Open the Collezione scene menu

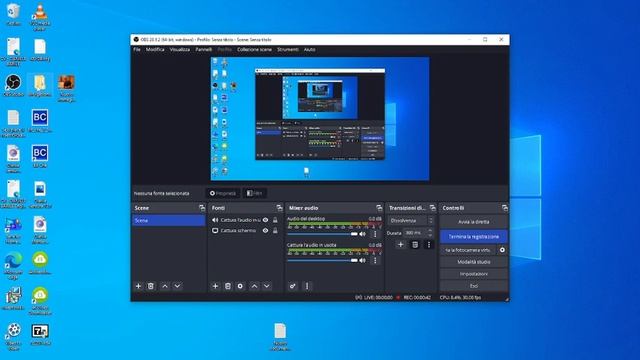pos(254,49)
